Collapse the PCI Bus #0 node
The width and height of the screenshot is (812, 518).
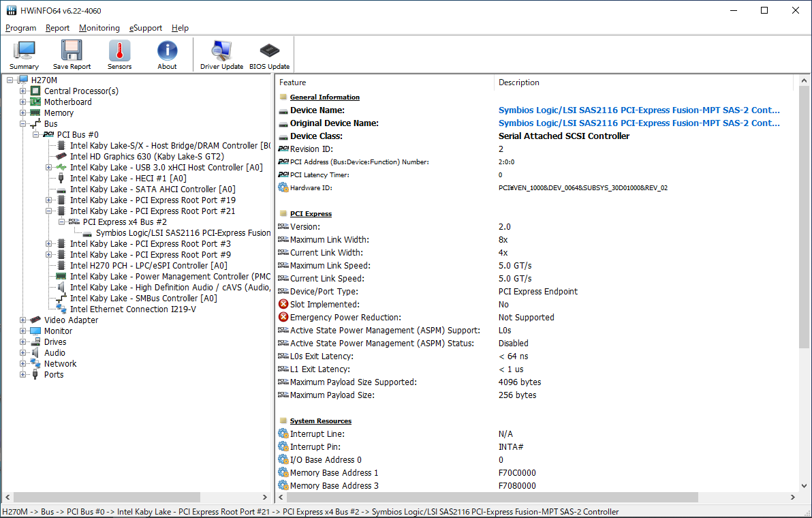[35, 135]
